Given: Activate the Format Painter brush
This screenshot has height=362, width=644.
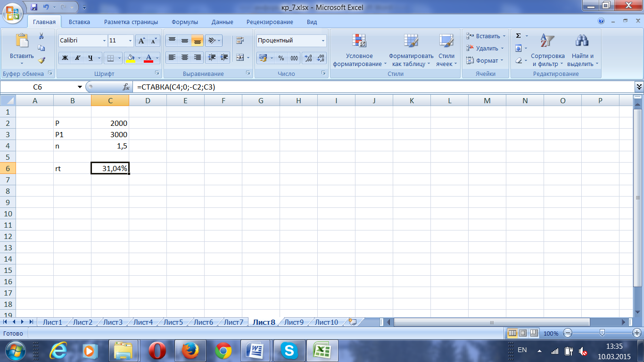Looking at the screenshot, I should coord(41,60).
